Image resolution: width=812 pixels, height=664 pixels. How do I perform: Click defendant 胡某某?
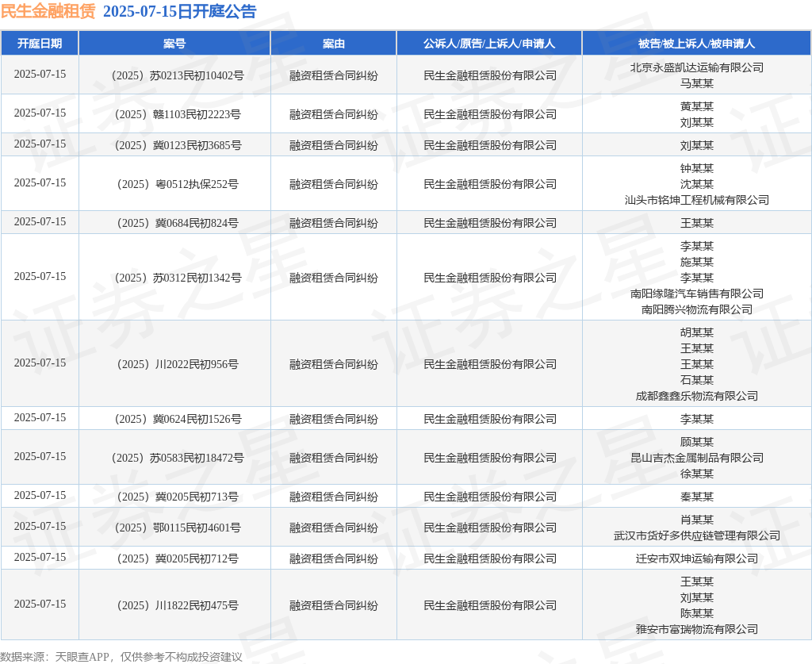[697, 332]
